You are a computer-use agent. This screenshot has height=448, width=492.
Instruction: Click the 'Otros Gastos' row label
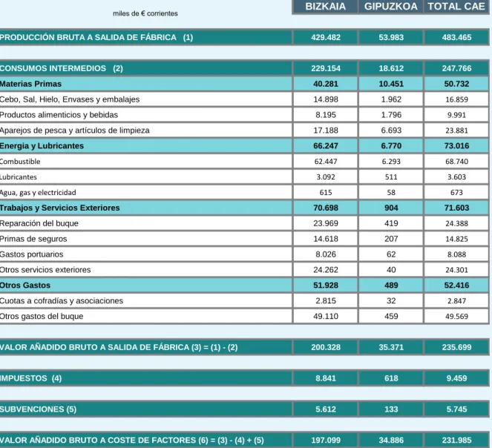coord(25,285)
